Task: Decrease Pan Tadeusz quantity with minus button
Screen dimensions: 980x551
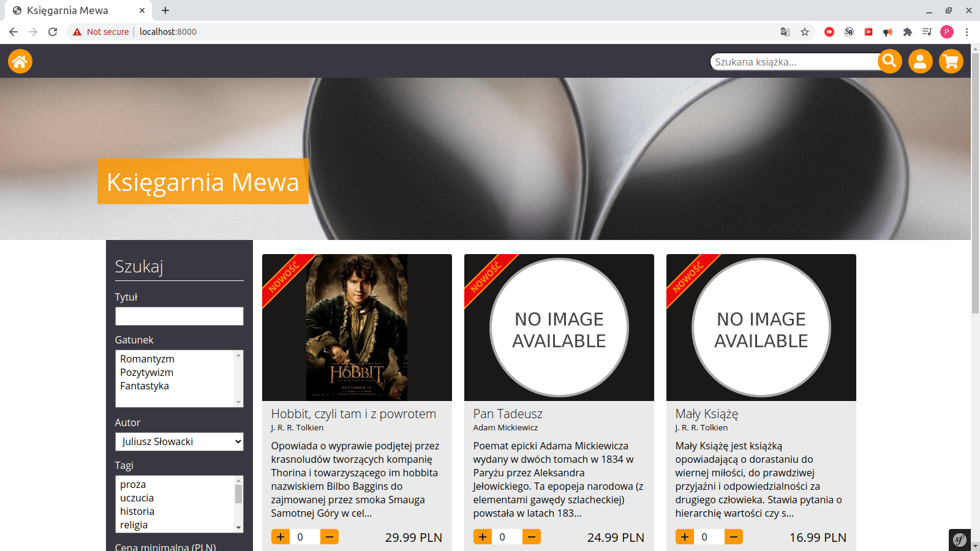Action: (531, 537)
